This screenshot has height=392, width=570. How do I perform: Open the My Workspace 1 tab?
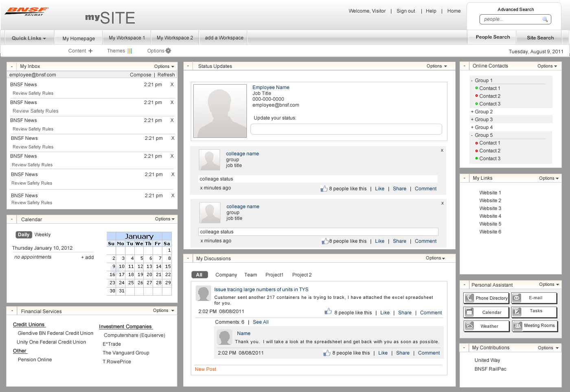pyautogui.click(x=127, y=37)
